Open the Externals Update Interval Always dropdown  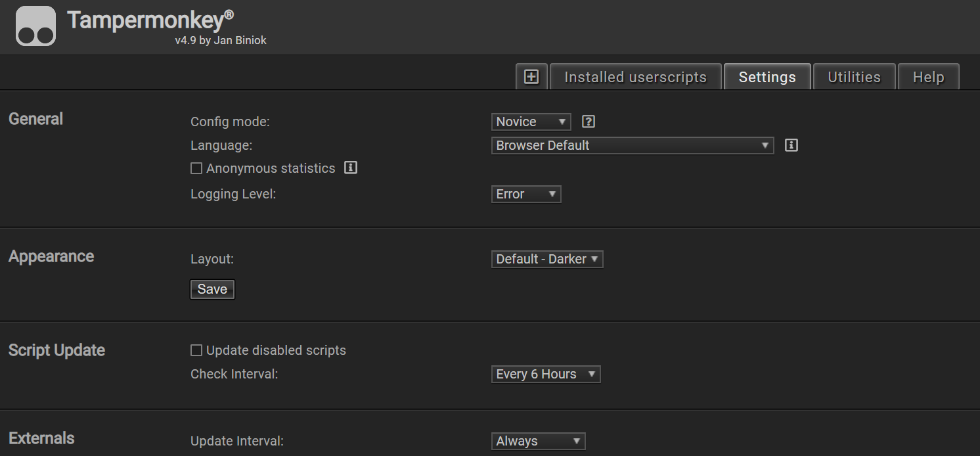(x=538, y=441)
